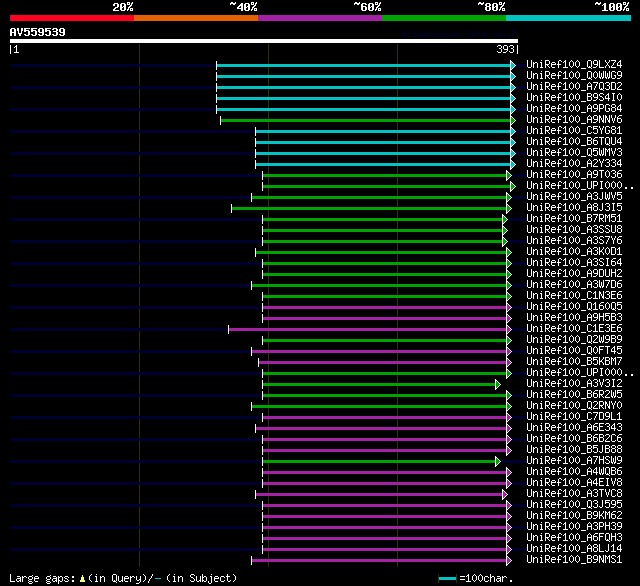The image size is (640, 586).
Task: Click the UniRef100_A6FQH3 label
Action: coord(574,538)
